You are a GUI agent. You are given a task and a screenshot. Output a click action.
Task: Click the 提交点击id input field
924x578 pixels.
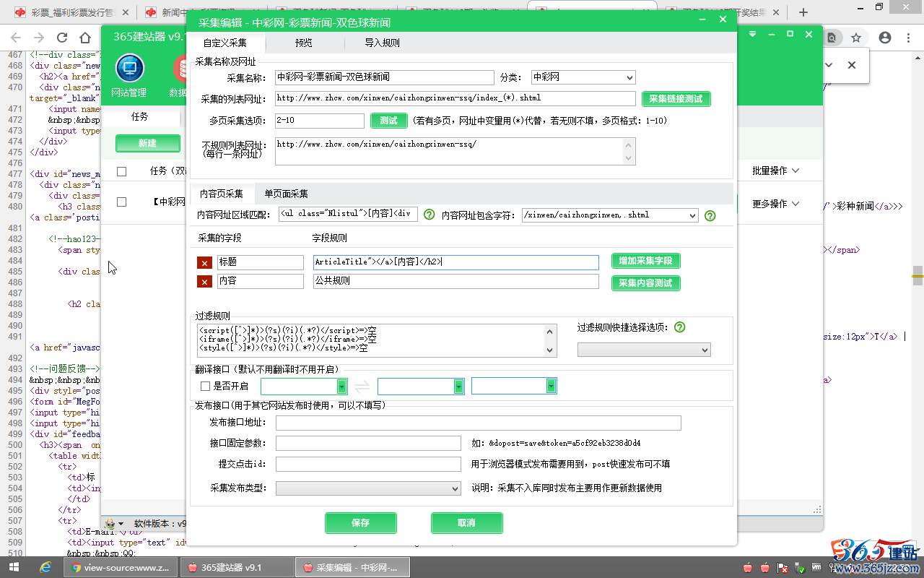click(368, 464)
